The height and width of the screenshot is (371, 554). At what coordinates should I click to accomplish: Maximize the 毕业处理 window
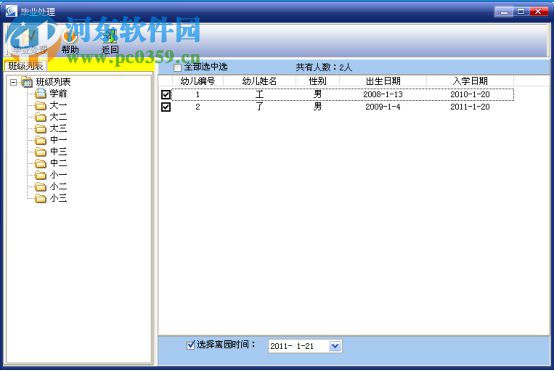tap(521, 12)
